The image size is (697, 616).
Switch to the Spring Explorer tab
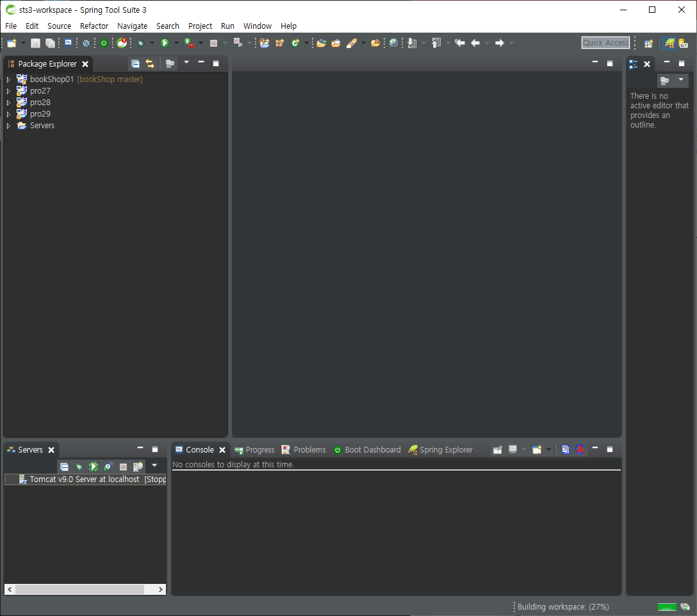tap(441, 450)
